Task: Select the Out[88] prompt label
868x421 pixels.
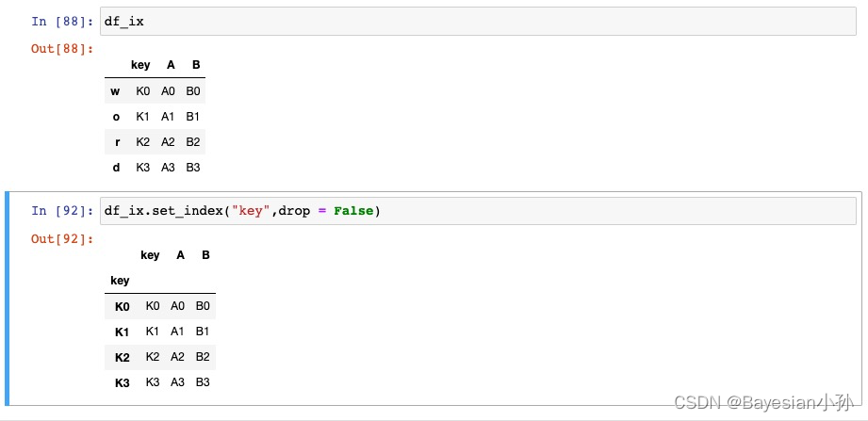Action: [x=63, y=49]
